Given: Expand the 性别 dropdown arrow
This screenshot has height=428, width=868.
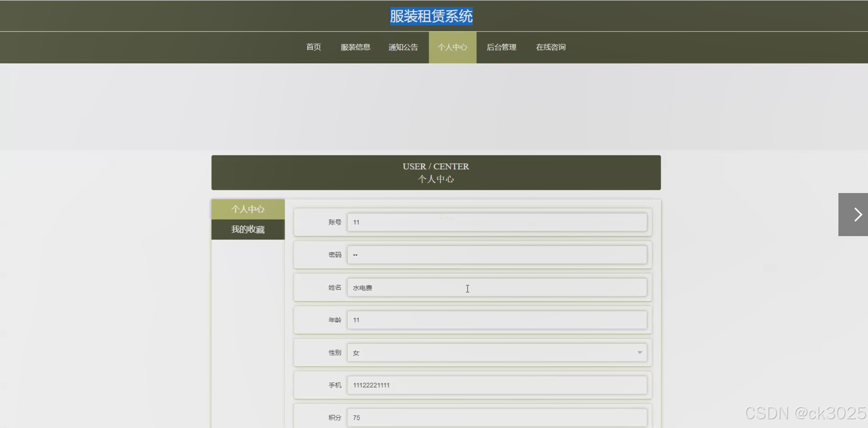Looking at the screenshot, I should tap(639, 353).
